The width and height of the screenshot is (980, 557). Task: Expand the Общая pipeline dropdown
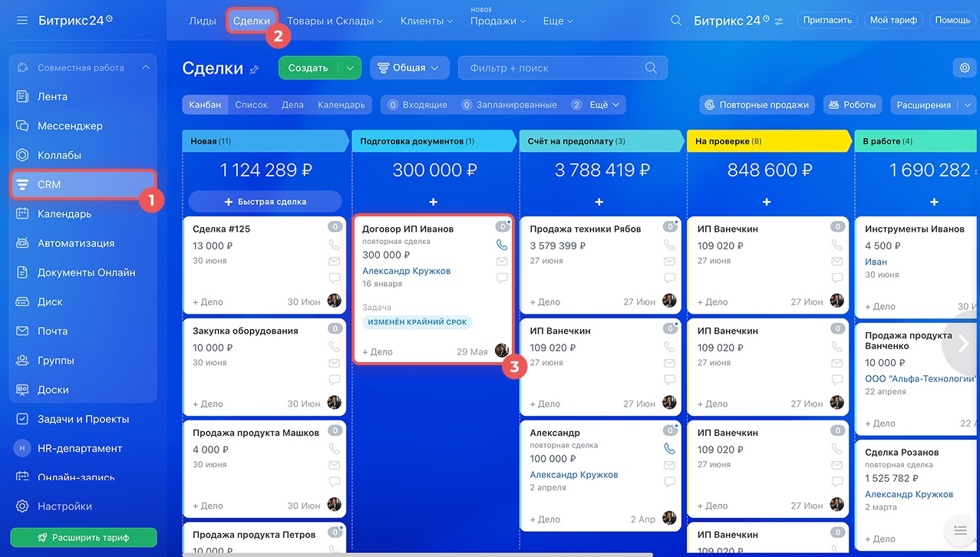[410, 68]
